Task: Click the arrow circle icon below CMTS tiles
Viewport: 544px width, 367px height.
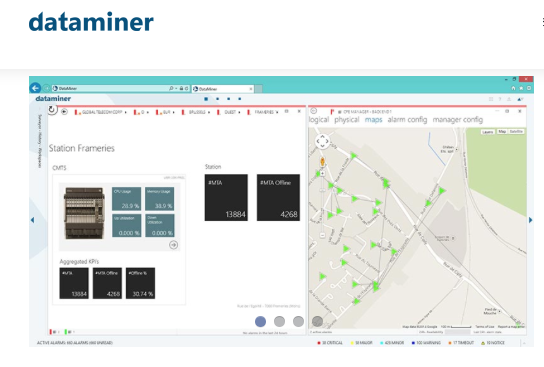Action: pyautogui.click(x=173, y=245)
